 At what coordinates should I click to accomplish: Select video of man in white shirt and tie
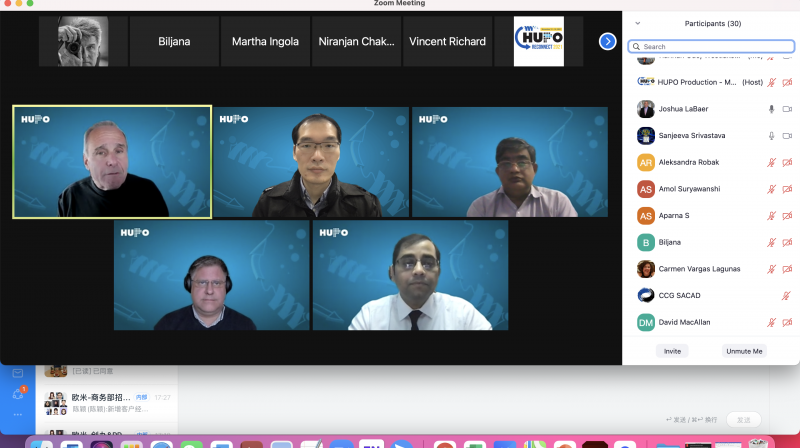click(410, 275)
